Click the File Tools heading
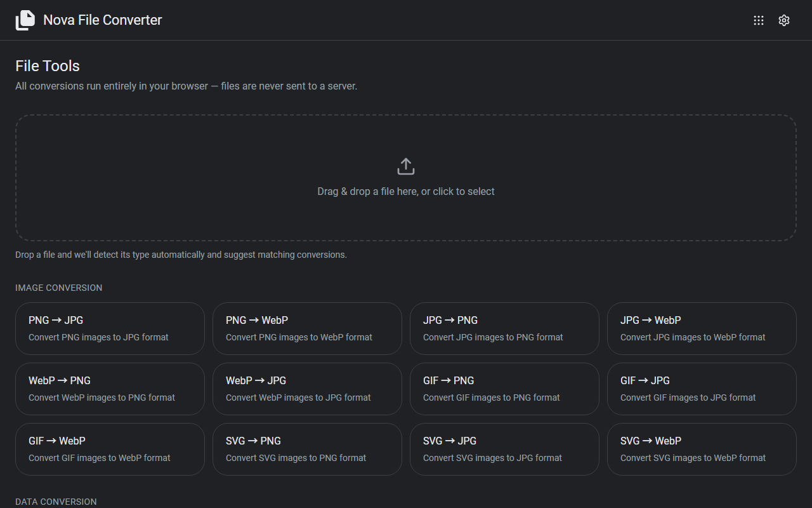The image size is (812, 508). pos(48,66)
